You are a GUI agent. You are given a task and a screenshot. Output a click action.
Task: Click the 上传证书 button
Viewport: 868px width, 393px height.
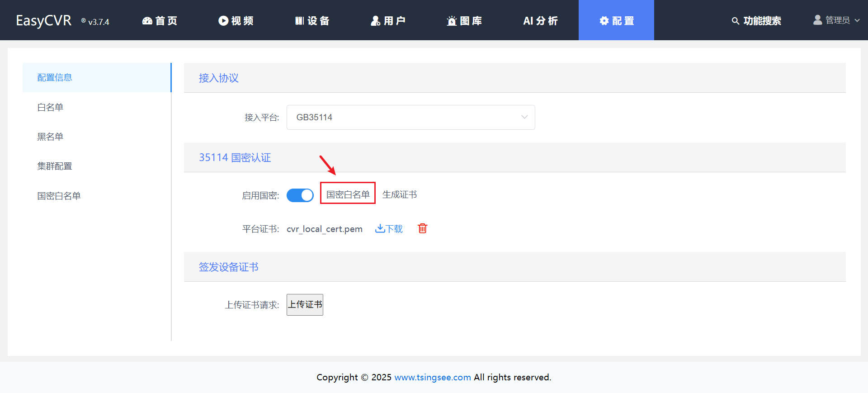(305, 305)
